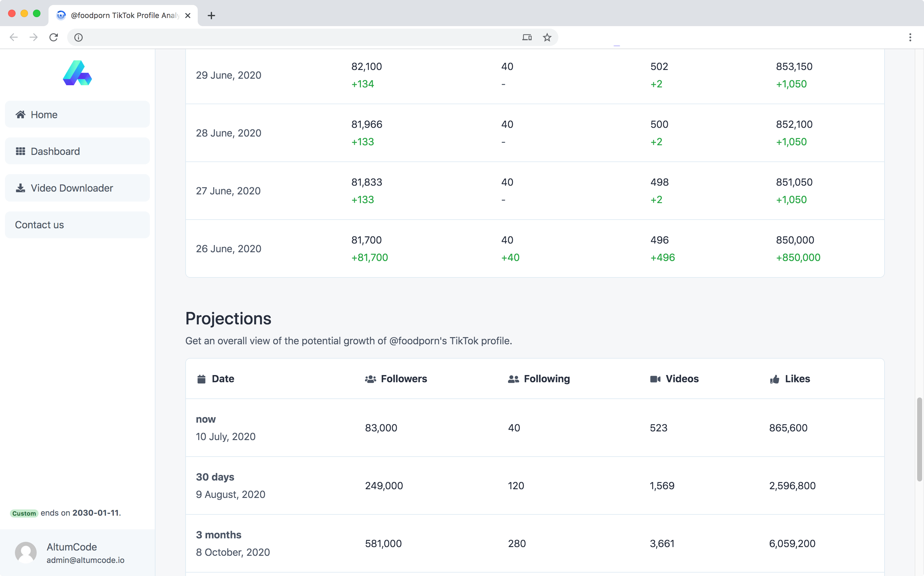
Task: Click the app logo in the sidebar
Action: pyautogui.click(x=77, y=73)
